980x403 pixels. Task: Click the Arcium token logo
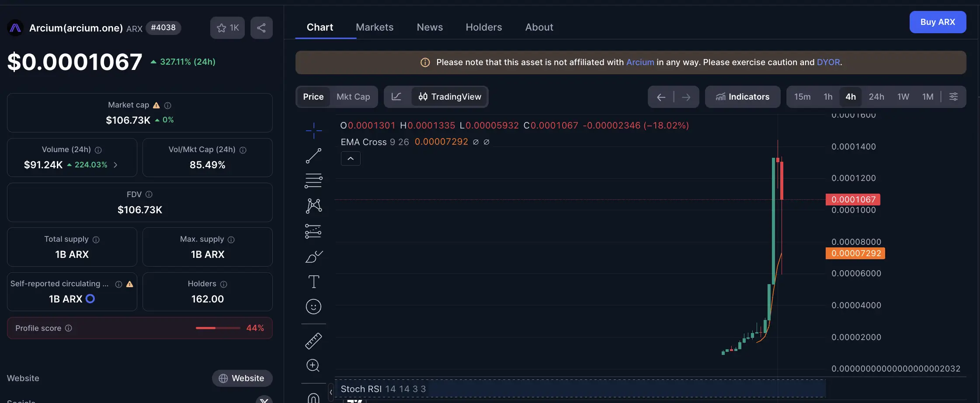click(15, 28)
